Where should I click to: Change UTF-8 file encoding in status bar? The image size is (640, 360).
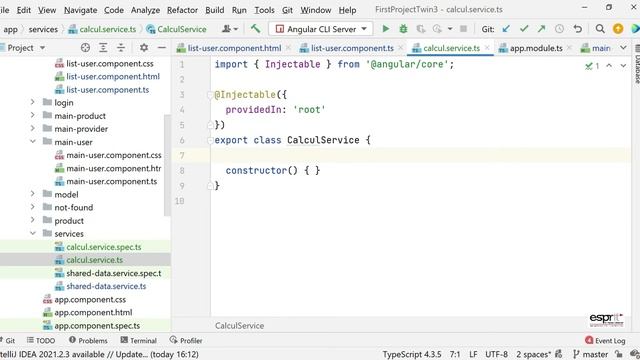click(x=496, y=354)
